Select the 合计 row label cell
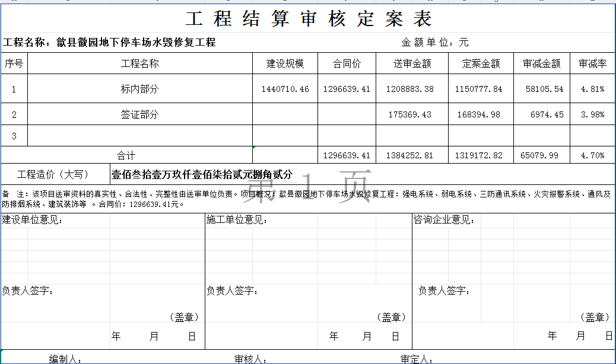This screenshot has height=364, width=616. [126, 155]
